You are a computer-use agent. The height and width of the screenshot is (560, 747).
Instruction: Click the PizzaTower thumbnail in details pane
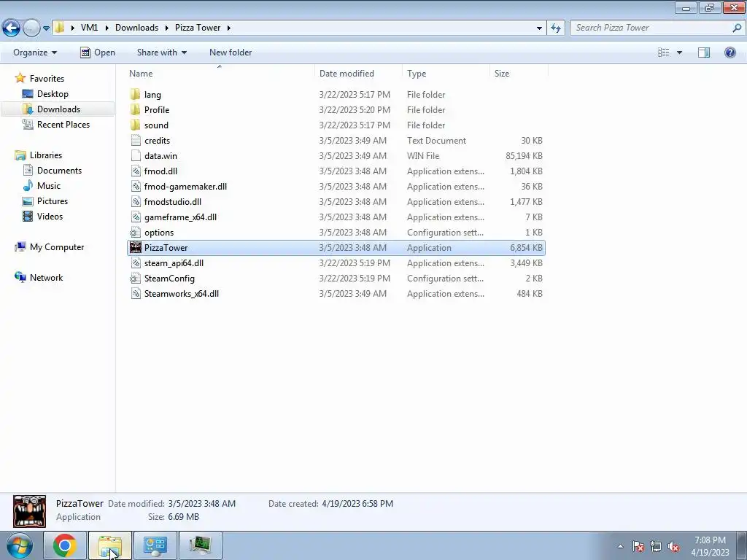(x=29, y=511)
